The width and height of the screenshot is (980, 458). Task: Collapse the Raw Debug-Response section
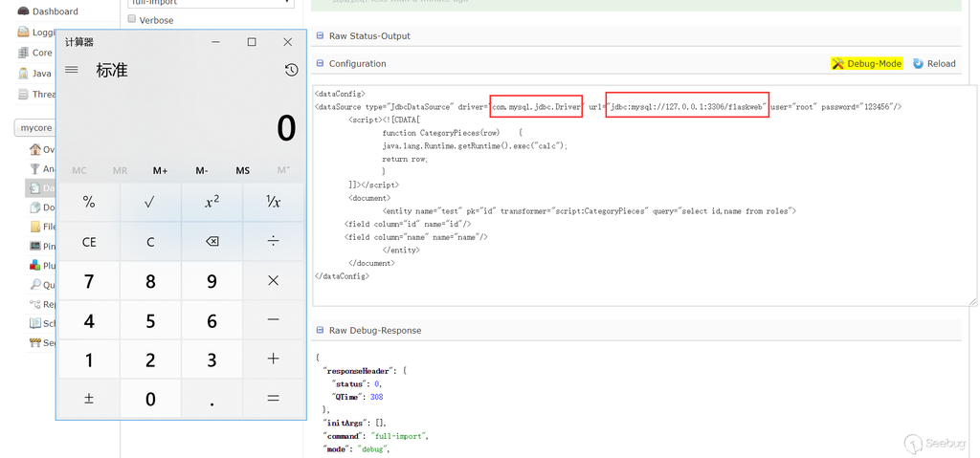tap(374, 331)
